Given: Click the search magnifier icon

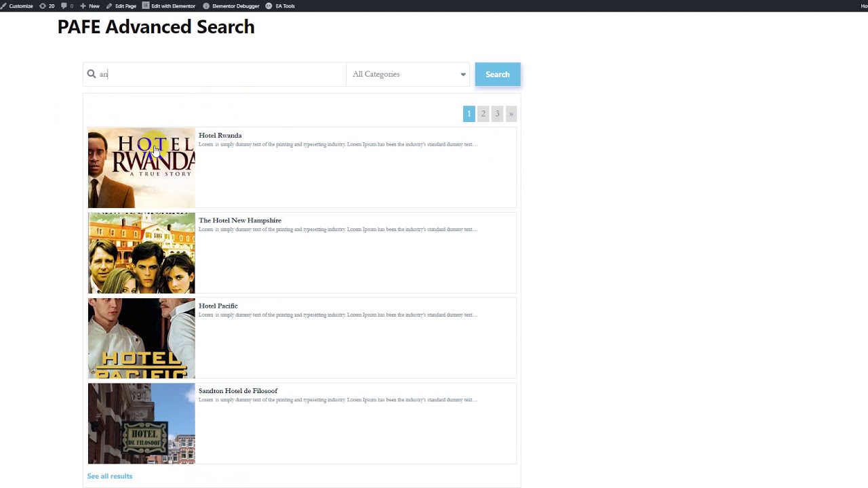Looking at the screenshot, I should click(92, 74).
